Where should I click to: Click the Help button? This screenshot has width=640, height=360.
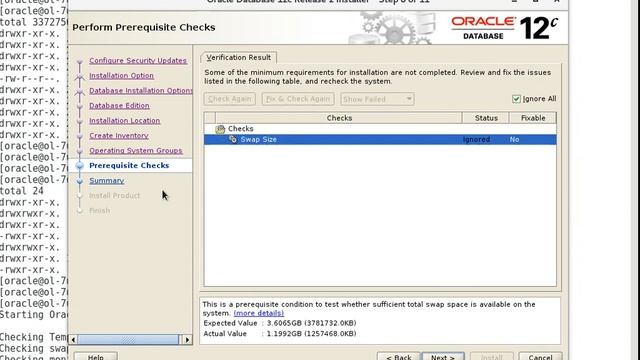pyautogui.click(x=96, y=357)
